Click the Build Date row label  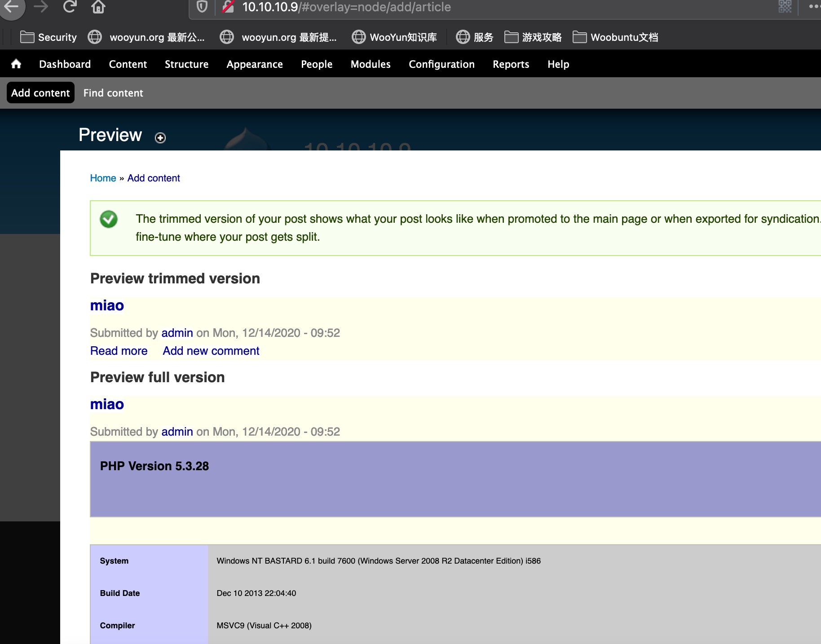click(x=120, y=593)
